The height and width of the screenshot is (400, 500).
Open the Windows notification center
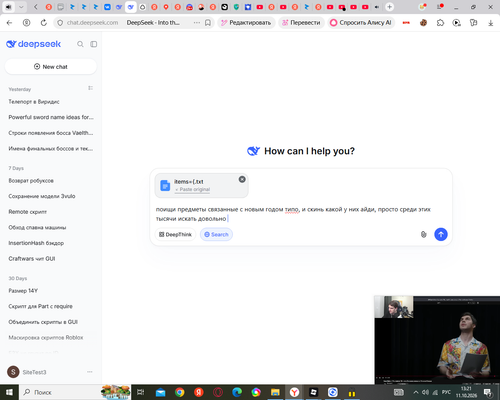488,392
